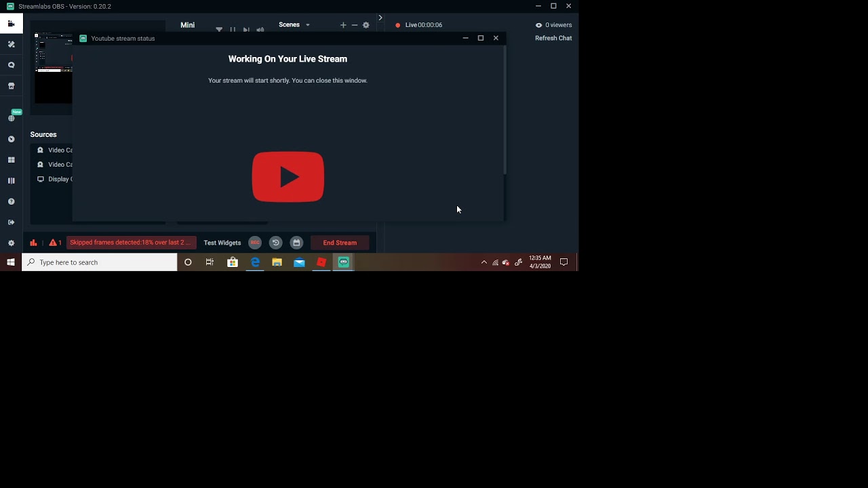Open the performance stats bar chart icon
The width and height of the screenshot is (868, 488).
33,243
